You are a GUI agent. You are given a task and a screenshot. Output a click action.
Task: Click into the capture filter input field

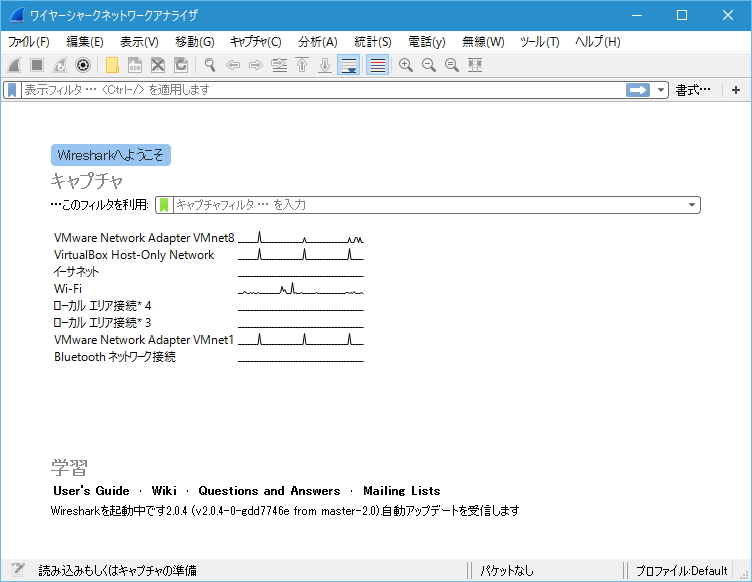tap(429, 205)
